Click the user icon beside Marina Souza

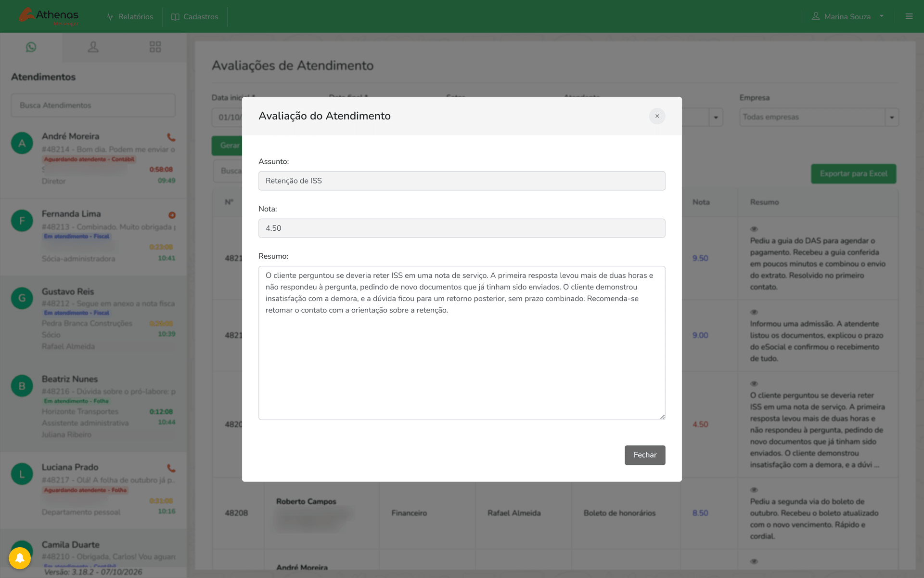[x=816, y=16]
